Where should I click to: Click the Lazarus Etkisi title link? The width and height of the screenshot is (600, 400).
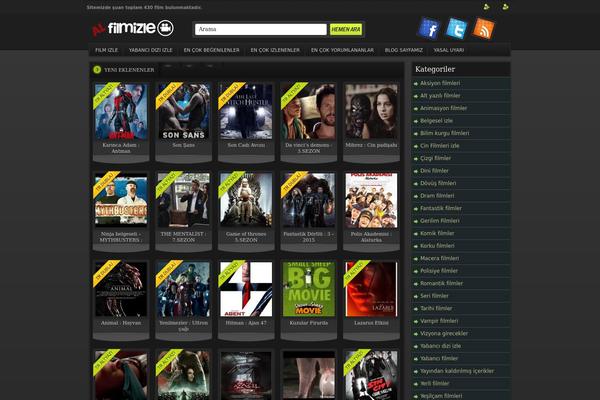[x=371, y=323]
